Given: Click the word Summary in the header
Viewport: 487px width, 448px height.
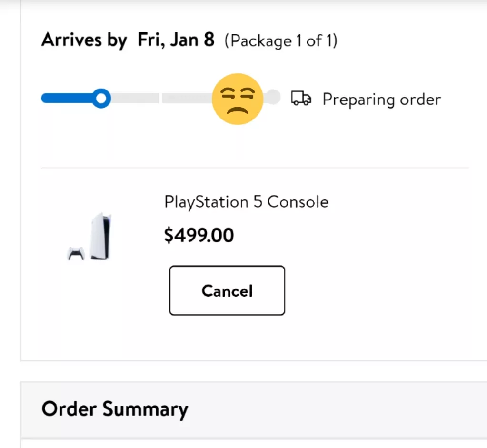Looking at the screenshot, I should click(145, 410).
